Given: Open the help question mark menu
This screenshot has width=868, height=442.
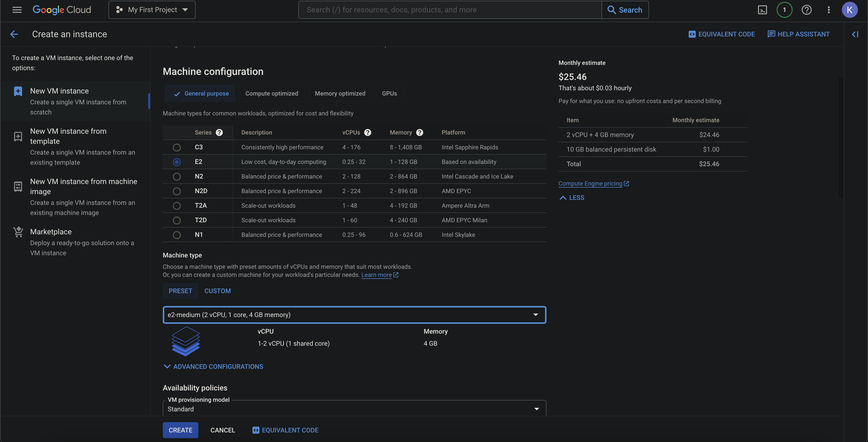Looking at the screenshot, I should [x=806, y=10].
